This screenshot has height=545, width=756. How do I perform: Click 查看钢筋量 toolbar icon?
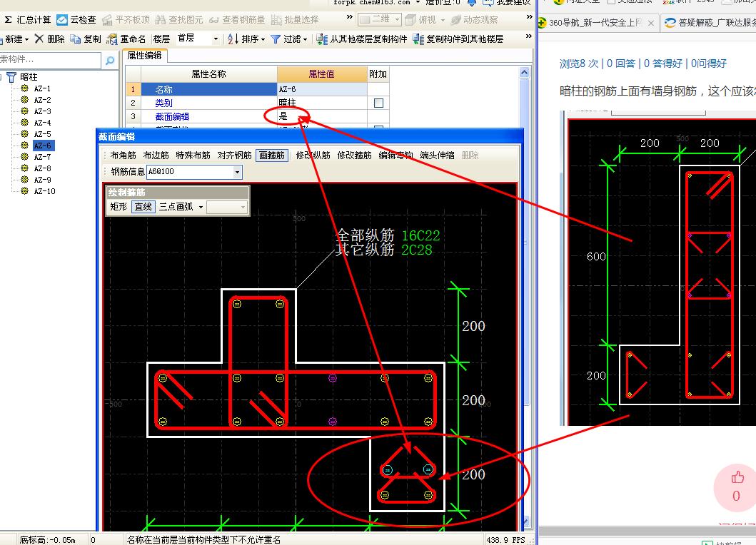213,20
